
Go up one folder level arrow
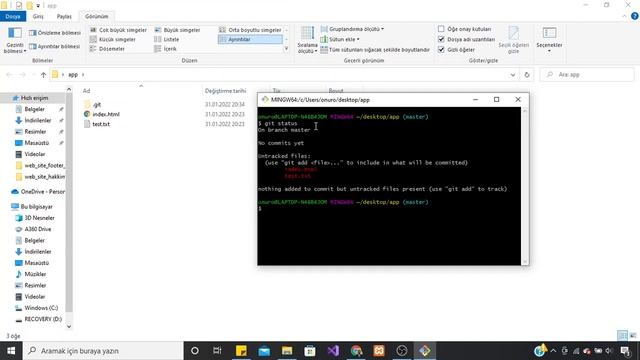[x=43, y=75]
